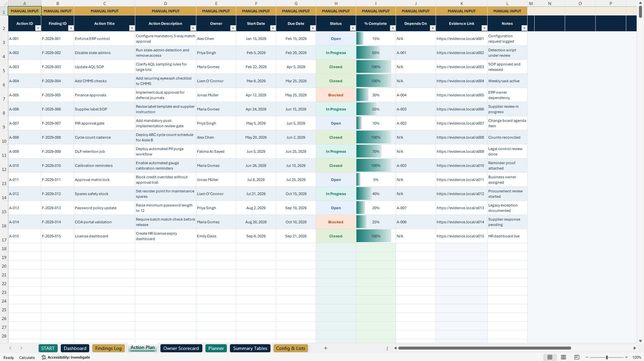The width and height of the screenshot is (644, 361).
Task: Open Action ID filter dropdown
Action: 38,28
